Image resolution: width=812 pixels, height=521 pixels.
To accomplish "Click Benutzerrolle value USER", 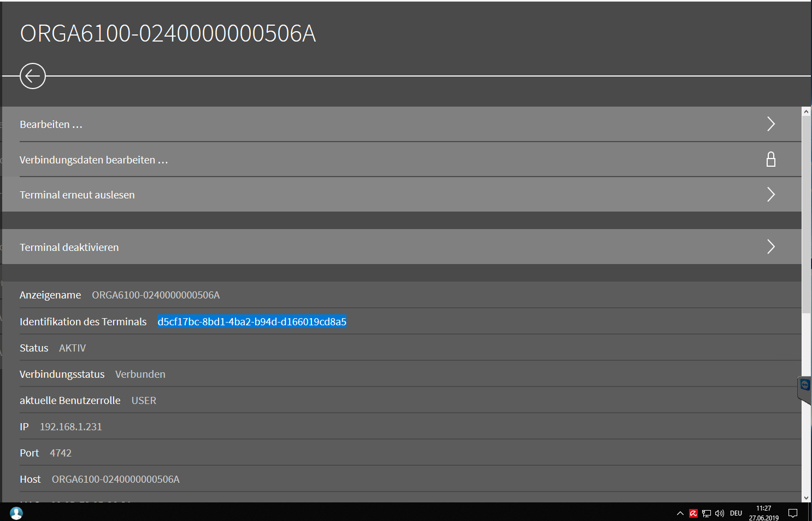I will point(144,401).
